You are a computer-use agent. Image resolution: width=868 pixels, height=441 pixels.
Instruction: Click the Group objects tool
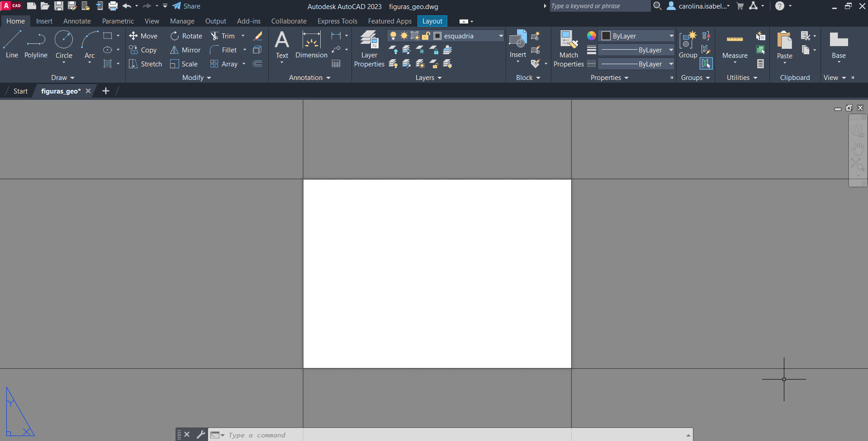click(688, 44)
